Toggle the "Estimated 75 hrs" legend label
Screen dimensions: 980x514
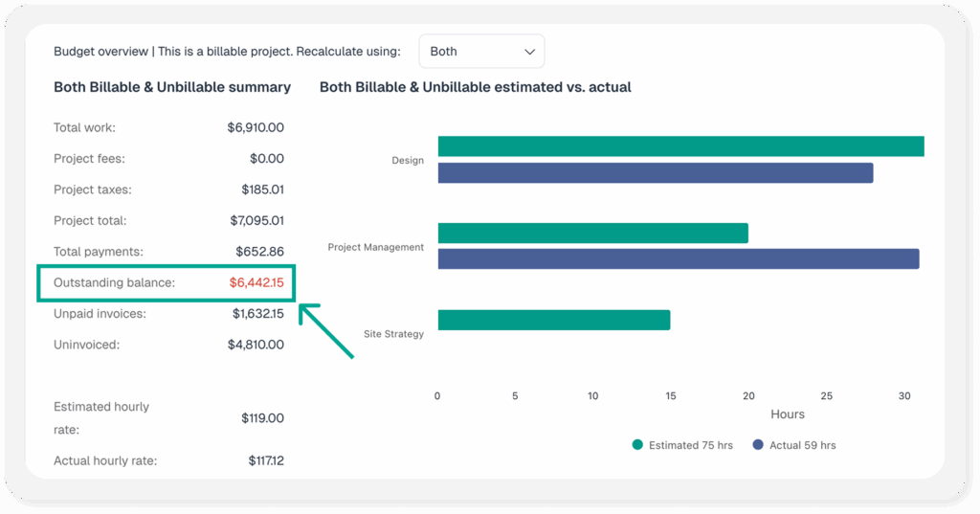click(688, 445)
